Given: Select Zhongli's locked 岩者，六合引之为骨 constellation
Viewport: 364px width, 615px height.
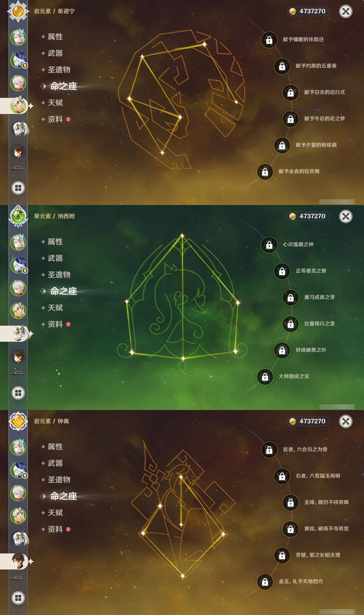Looking at the screenshot, I should point(269,450).
